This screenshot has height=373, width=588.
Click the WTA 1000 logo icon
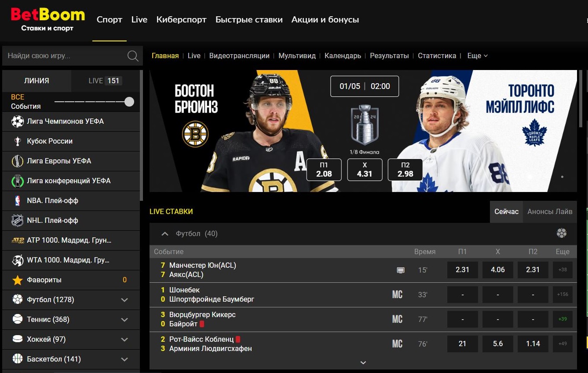click(x=18, y=260)
